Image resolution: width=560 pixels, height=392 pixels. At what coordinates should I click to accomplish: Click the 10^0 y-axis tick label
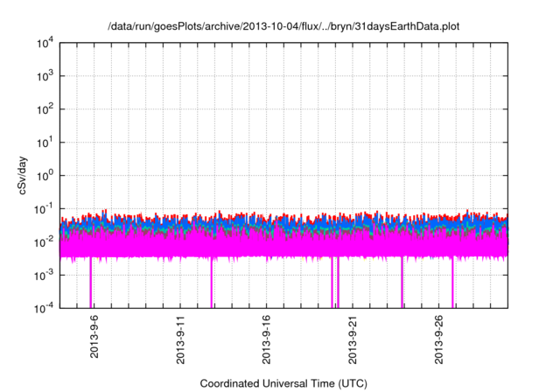pyautogui.click(x=45, y=176)
